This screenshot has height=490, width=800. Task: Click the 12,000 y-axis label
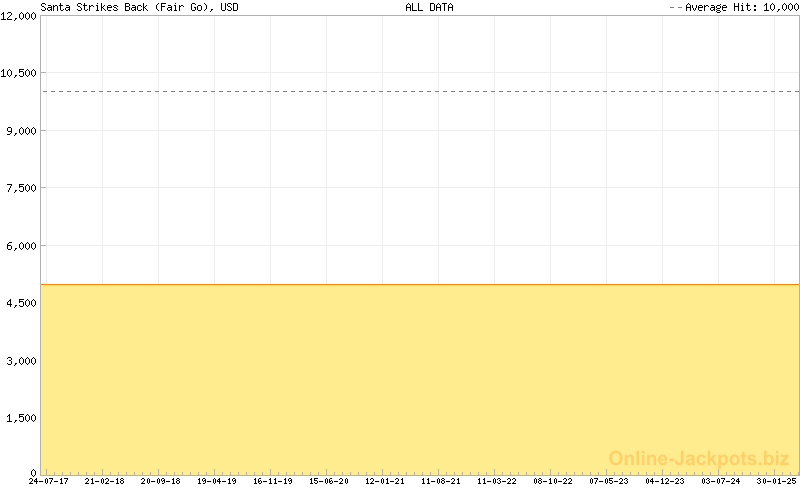point(19,16)
